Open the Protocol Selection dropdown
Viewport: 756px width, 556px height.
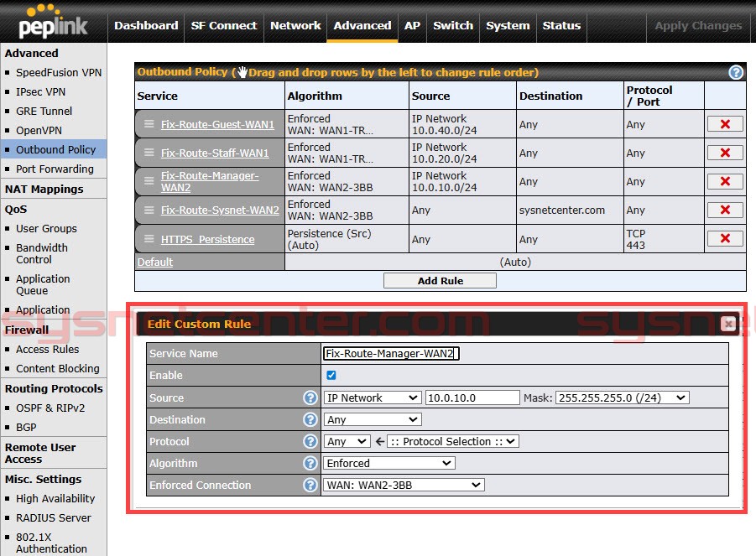(453, 441)
